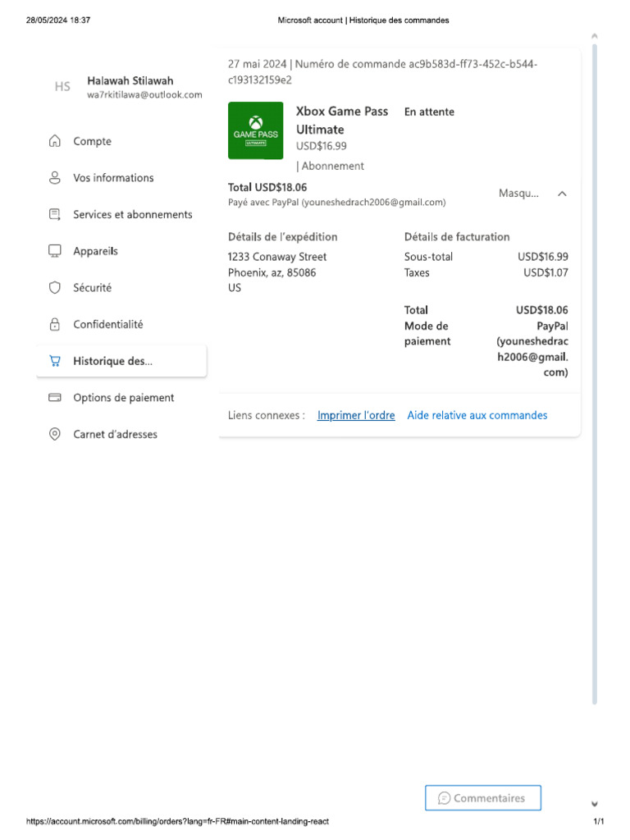Image resolution: width=630 pixels, height=840 pixels.
Task: Click the Services et abonnements list icon
Action: coord(55,214)
